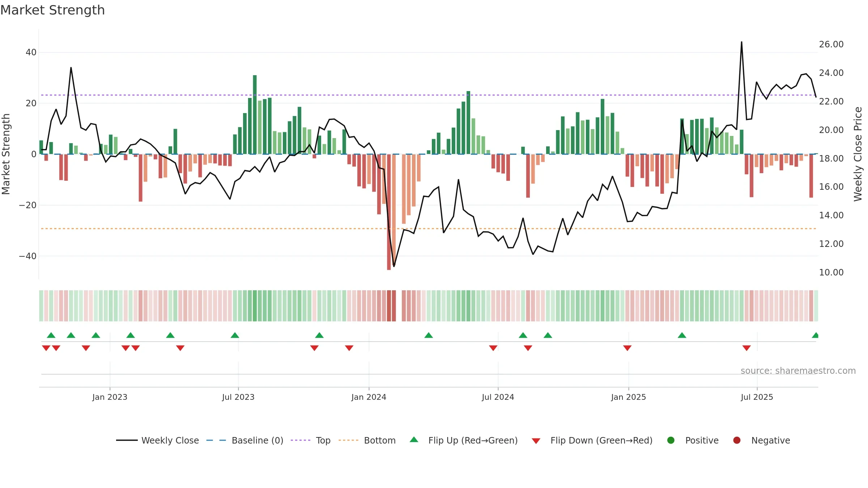Screen dimensions: 868x488
Task: Click the 24.00 price axis label
Action: point(831,73)
